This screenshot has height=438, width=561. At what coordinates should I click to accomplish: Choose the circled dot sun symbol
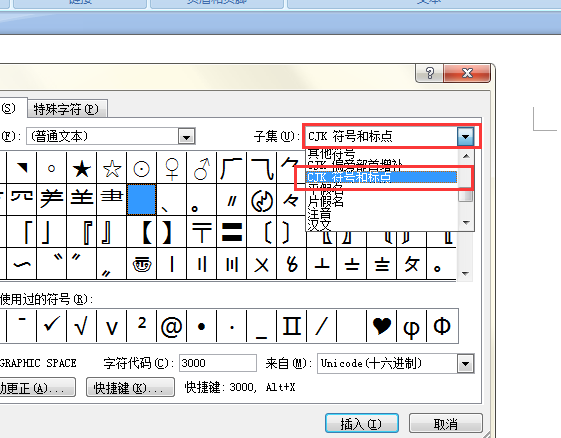(142, 169)
